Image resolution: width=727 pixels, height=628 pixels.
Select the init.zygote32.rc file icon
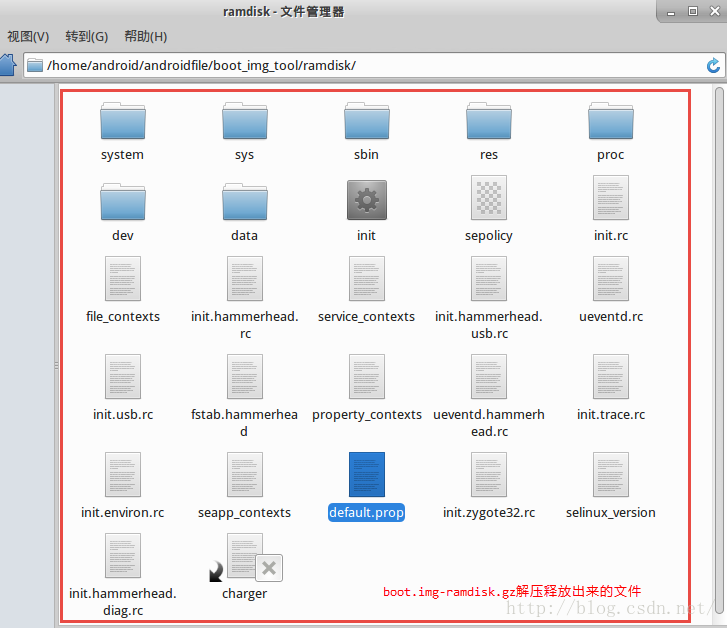point(489,474)
